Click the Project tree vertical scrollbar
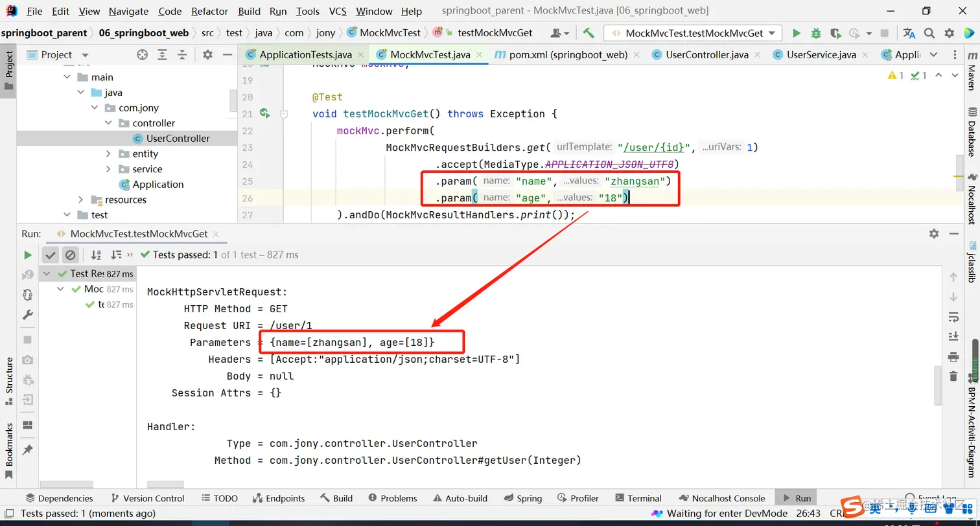980x526 pixels. [233, 100]
